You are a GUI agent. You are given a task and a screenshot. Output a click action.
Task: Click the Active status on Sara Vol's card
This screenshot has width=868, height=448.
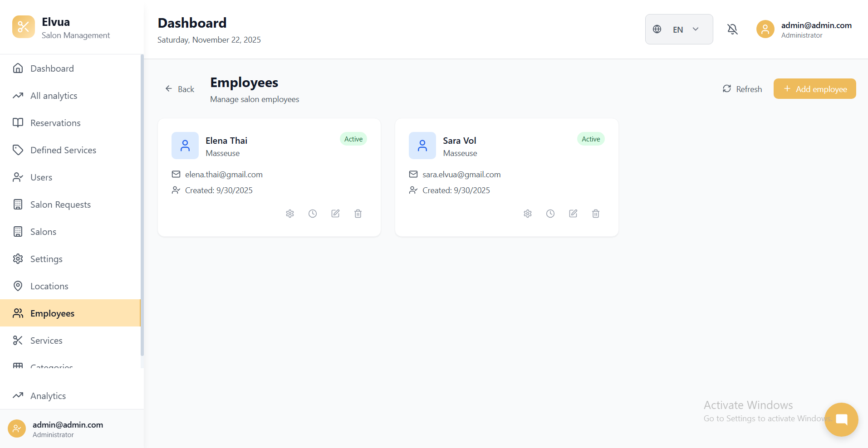point(590,139)
